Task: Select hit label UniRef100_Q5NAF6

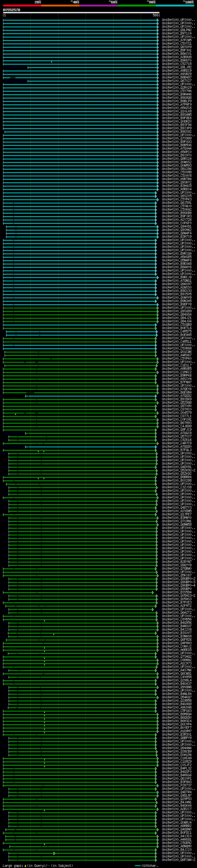Action: pos(177,260)
